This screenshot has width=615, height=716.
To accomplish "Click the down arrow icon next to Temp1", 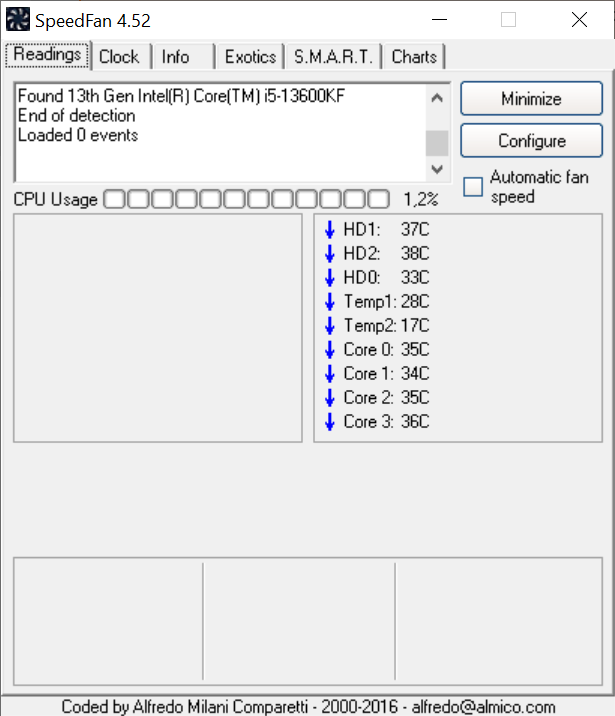I will (330, 302).
